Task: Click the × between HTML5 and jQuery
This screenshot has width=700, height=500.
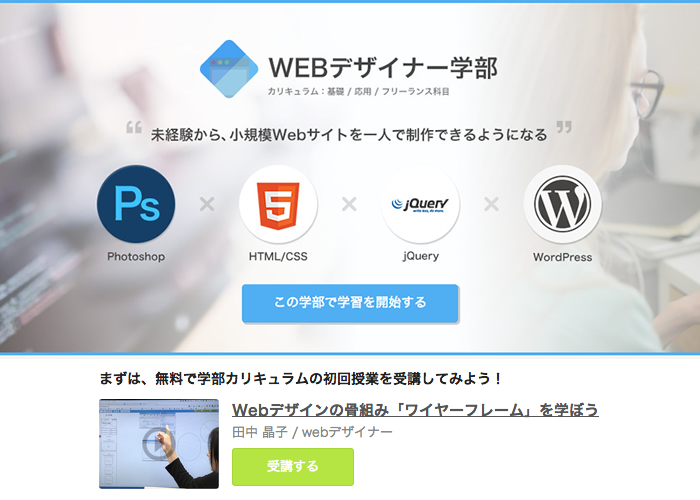Action: 349,204
